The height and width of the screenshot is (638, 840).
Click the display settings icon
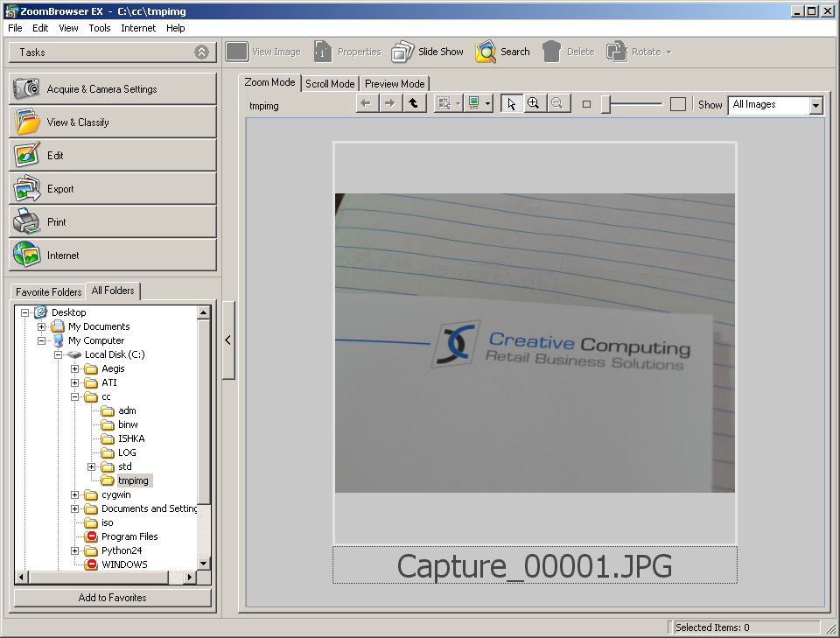tap(474, 103)
